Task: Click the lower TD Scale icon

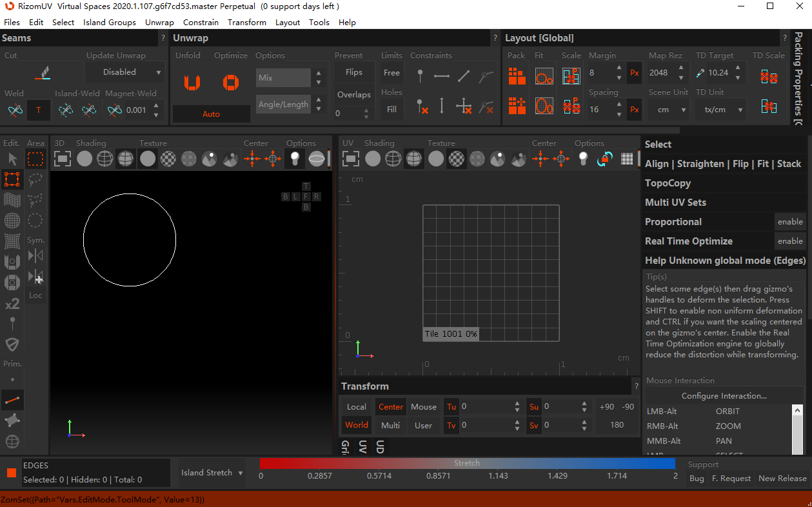Action: (768, 106)
